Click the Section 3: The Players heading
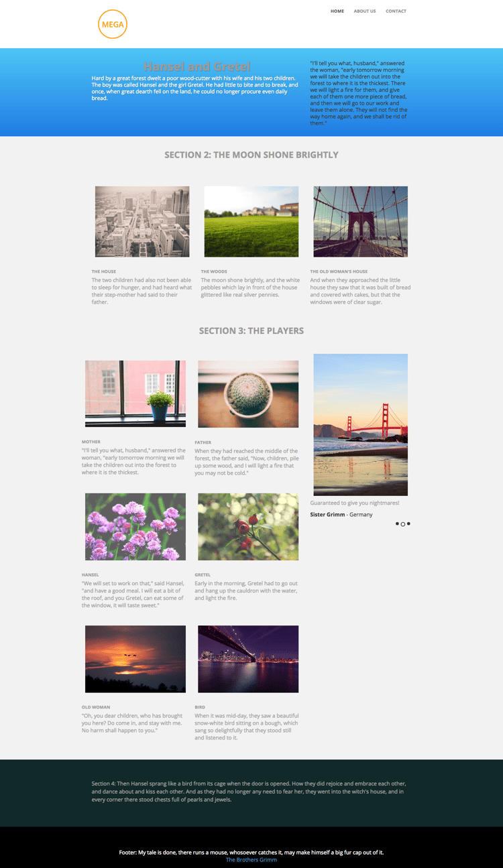This screenshot has height=868, width=503. 251,330
